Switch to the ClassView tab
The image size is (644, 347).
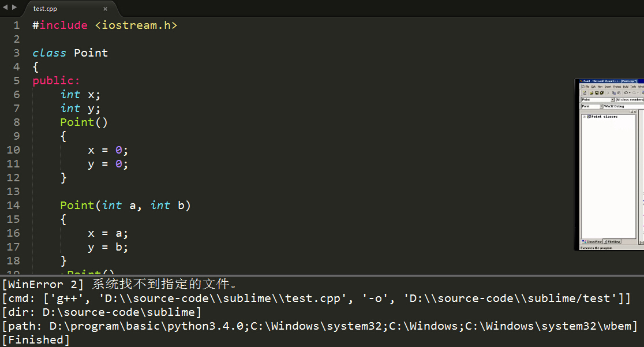(x=592, y=242)
